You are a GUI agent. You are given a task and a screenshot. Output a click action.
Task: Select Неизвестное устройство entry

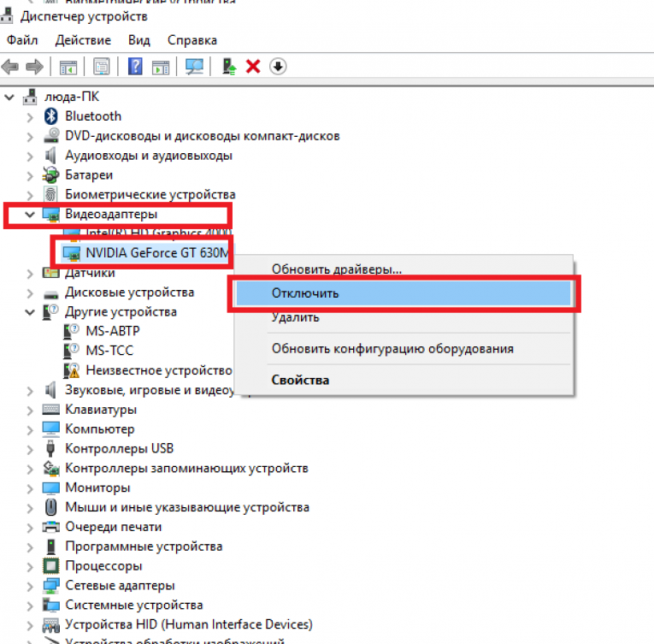(158, 370)
